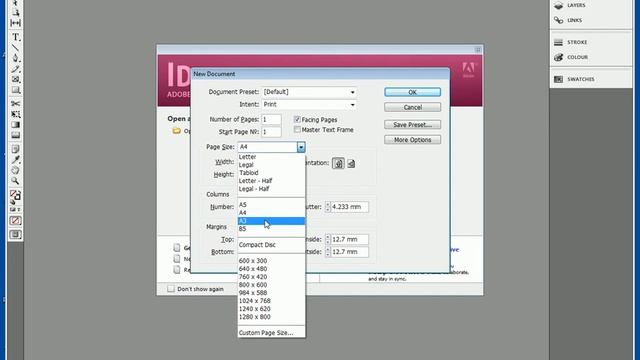Select the Gradient Swatch tool
Viewport: 640px width, 360px height.
(16, 125)
